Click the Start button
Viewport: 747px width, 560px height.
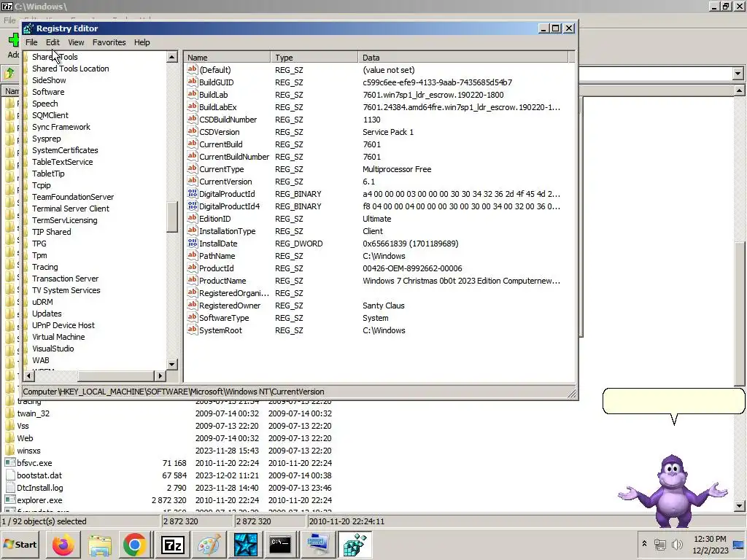[20, 545]
